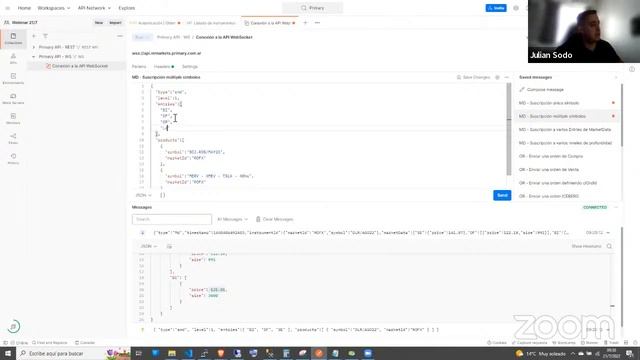Expand the Primary API - REST collection
Screen dimensions: 640x360
[x=34, y=47]
